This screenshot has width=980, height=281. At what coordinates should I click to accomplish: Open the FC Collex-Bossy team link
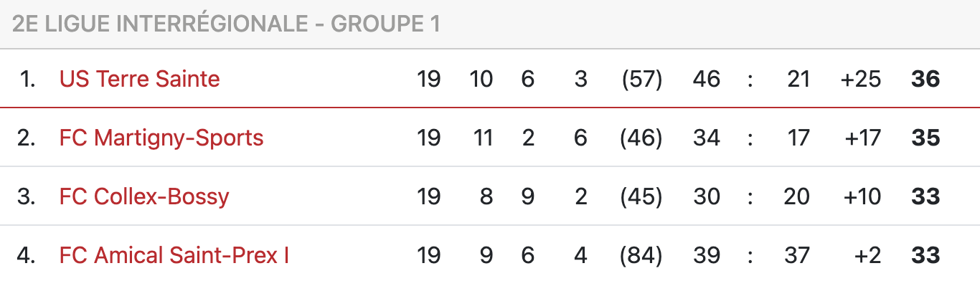tap(144, 196)
